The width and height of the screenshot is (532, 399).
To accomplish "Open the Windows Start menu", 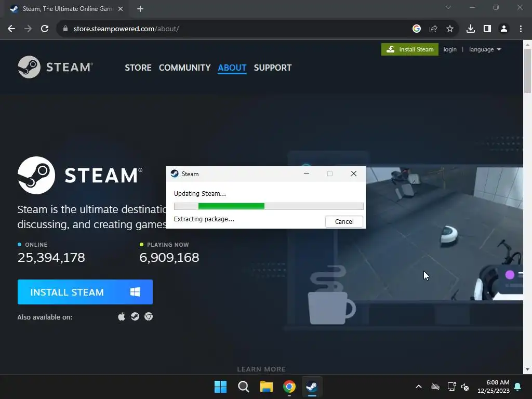I will [220, 387].
